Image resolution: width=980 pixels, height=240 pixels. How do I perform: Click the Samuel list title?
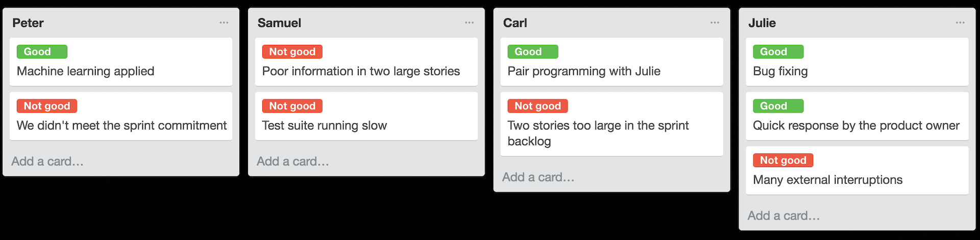[x=279, y=23]
